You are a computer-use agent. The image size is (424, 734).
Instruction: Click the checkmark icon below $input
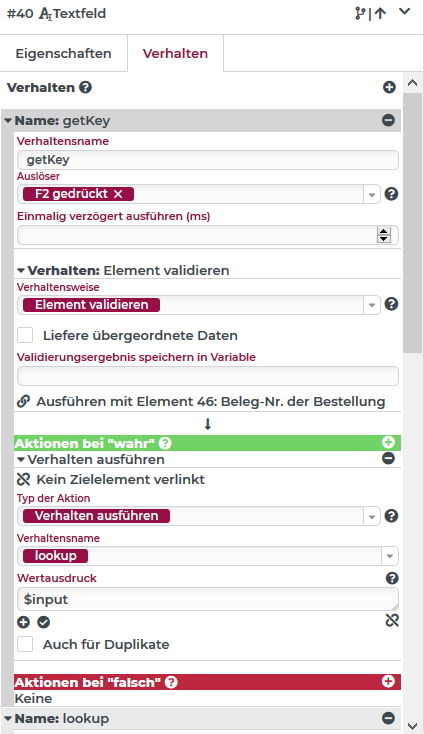(x=44, y=622)
